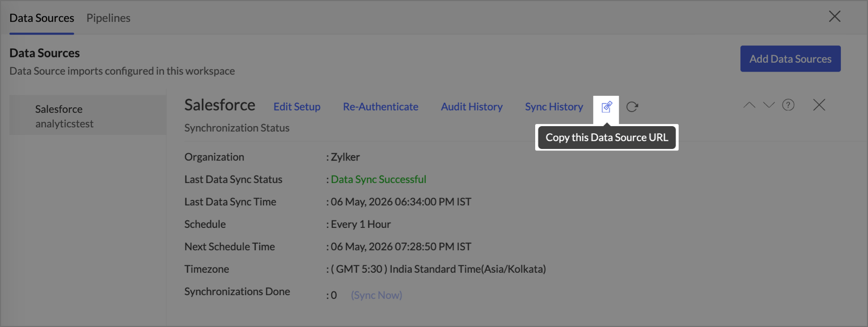Image resolution: width=868 pixels, height=327 pixels.
Task: Click the Sync Now link
Action: [x=376, y=295]
